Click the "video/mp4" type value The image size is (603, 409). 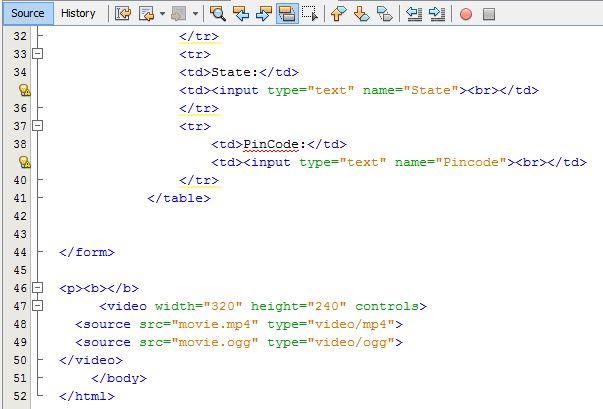pyautogui.click(x=351, y=324)
